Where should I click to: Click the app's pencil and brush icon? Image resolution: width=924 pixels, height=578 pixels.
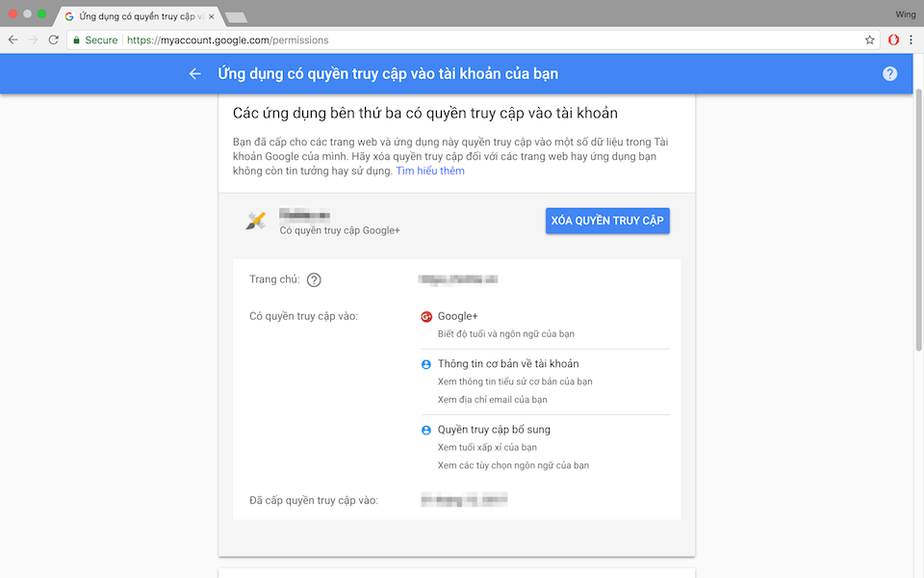[x=256, y=222]
